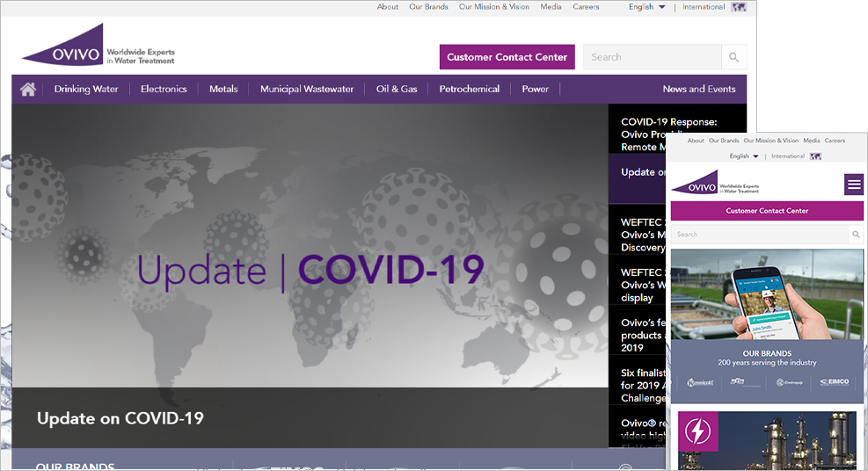Click the Enviroquip brand logo in mobile view
The height and width of the screenshot is (471, 868).
790,382
